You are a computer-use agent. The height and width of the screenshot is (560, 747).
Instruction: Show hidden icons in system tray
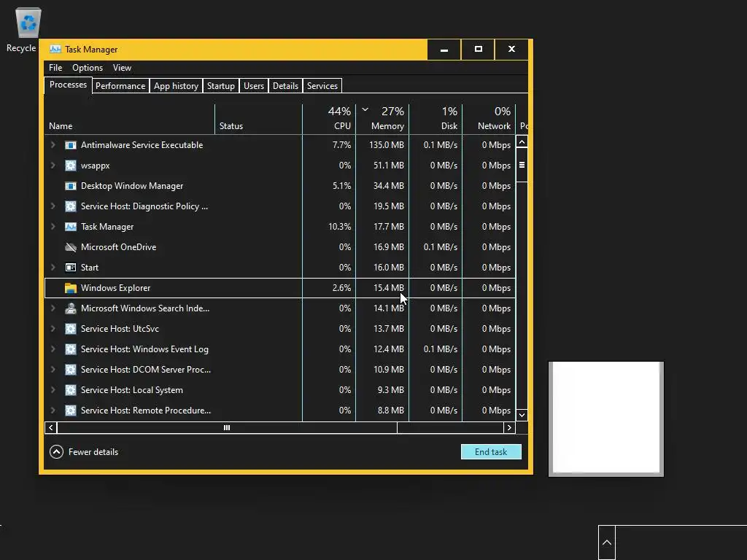(x=606, y=542)
